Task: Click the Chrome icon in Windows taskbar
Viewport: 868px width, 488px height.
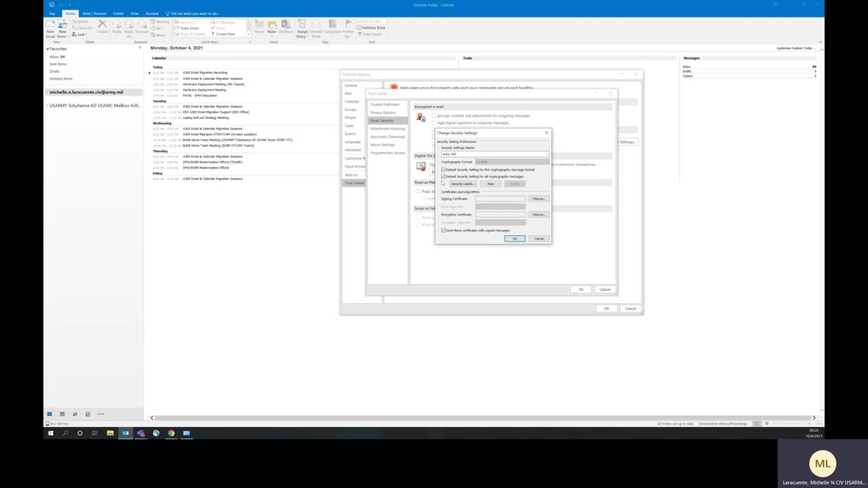Action: tap(171, 432)
